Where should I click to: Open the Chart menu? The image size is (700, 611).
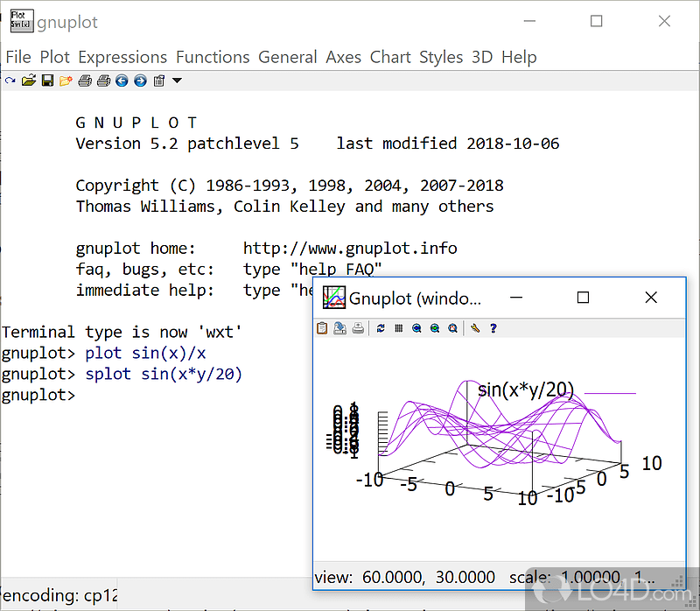pos(390,57)
